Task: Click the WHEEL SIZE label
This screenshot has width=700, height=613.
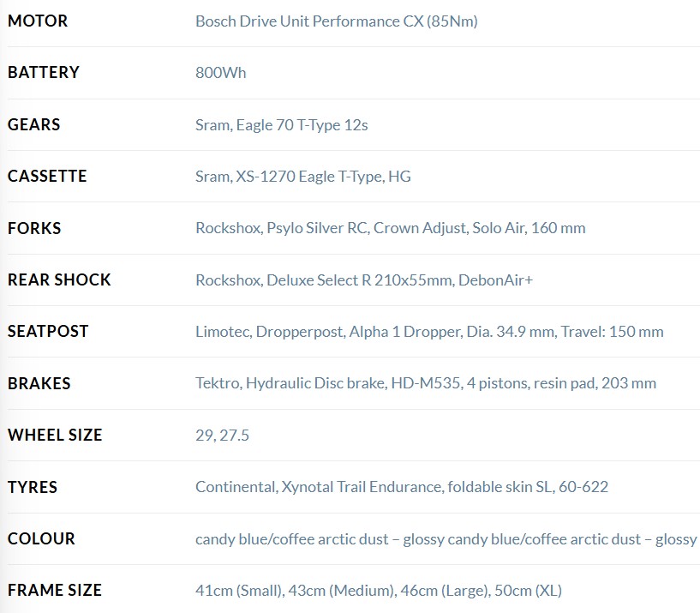Action: 55,435
